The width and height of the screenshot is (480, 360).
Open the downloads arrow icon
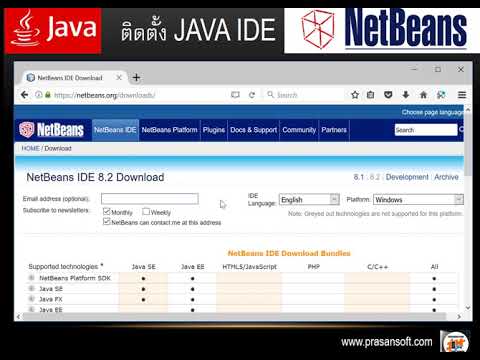(x=406, y=95)
